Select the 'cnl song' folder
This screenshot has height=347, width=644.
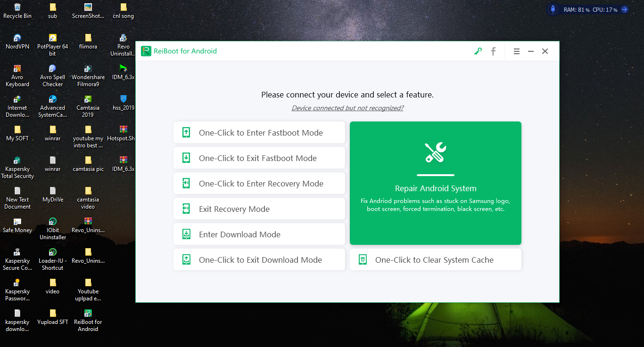[124, 11]
